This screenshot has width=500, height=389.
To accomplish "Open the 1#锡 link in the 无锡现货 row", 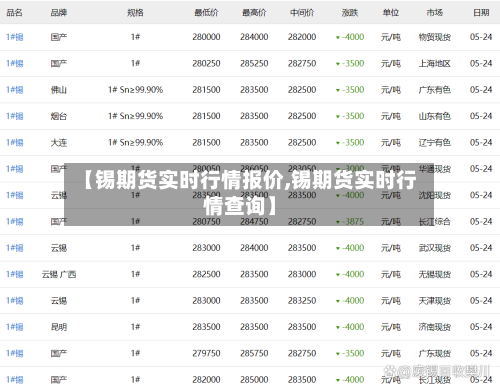I will (x=15, y=274).
